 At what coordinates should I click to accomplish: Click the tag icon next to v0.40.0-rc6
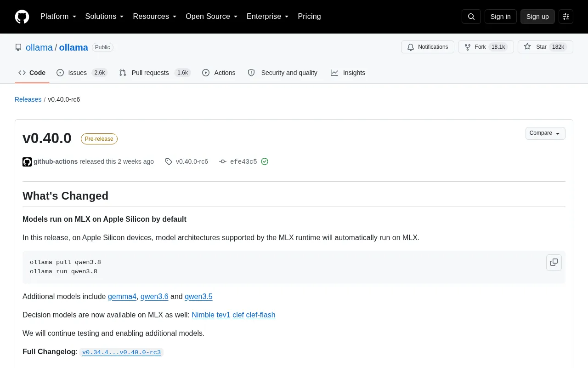(x=169, y=161)
